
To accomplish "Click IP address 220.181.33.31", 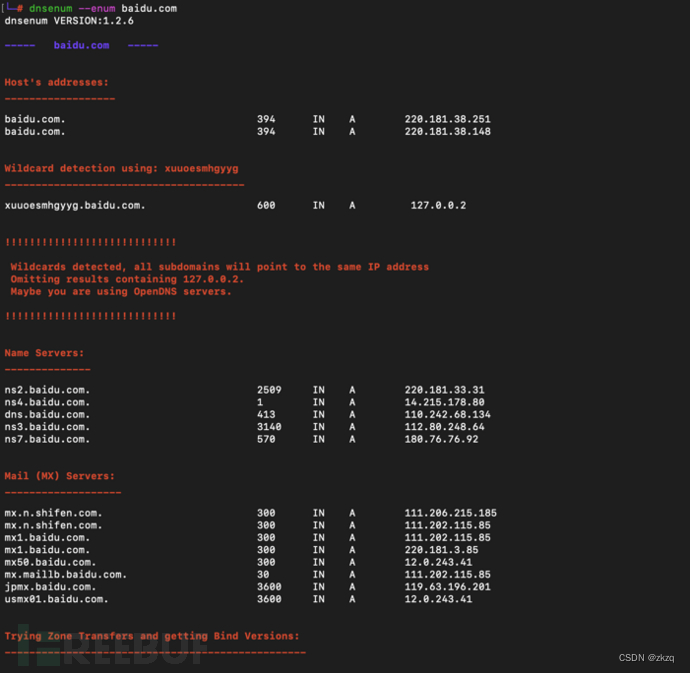I will tap(444, 390).
